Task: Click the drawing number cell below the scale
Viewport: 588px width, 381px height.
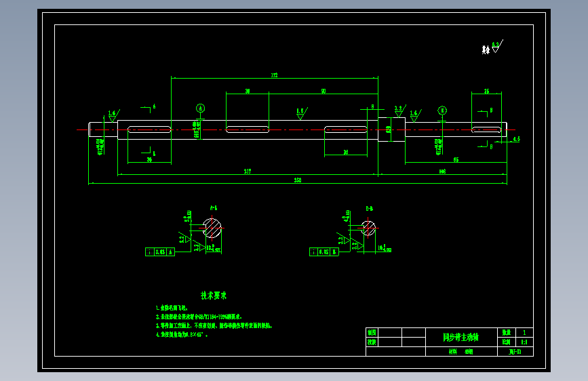Action: pos(515,352)
